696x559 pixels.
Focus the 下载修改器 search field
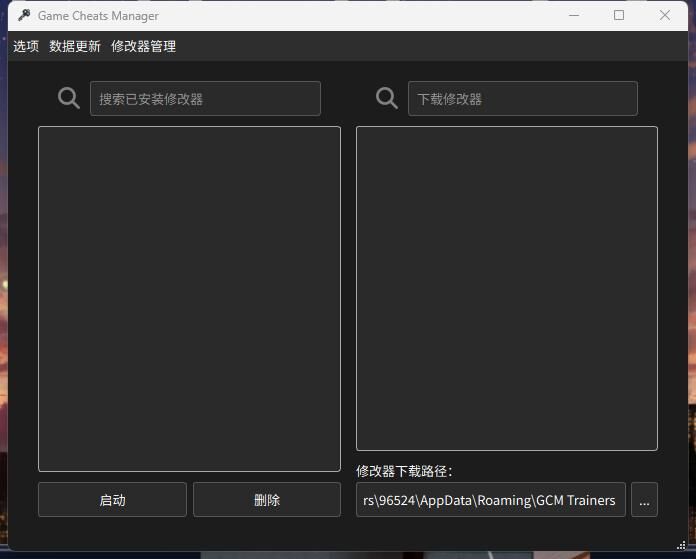pyautogui.click(x=522, y=99)
